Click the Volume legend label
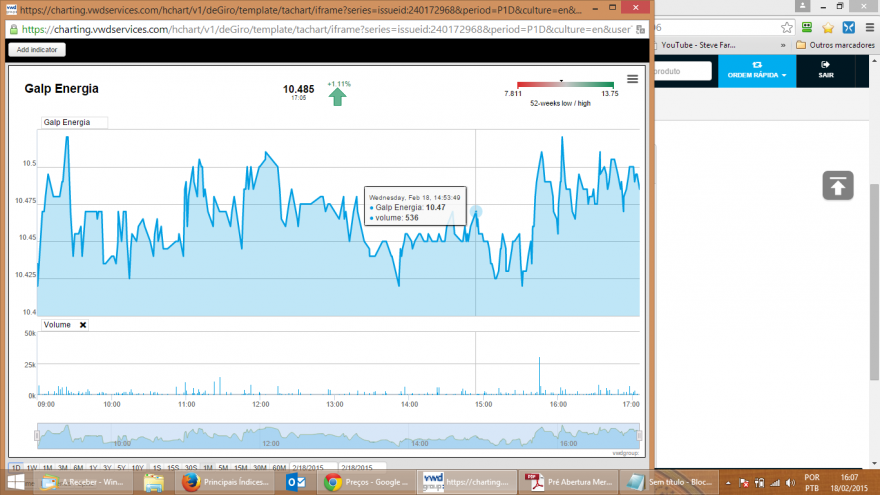The width and height of the screenshot is (880, 495). pyautogui.click(x=57, y=325)
